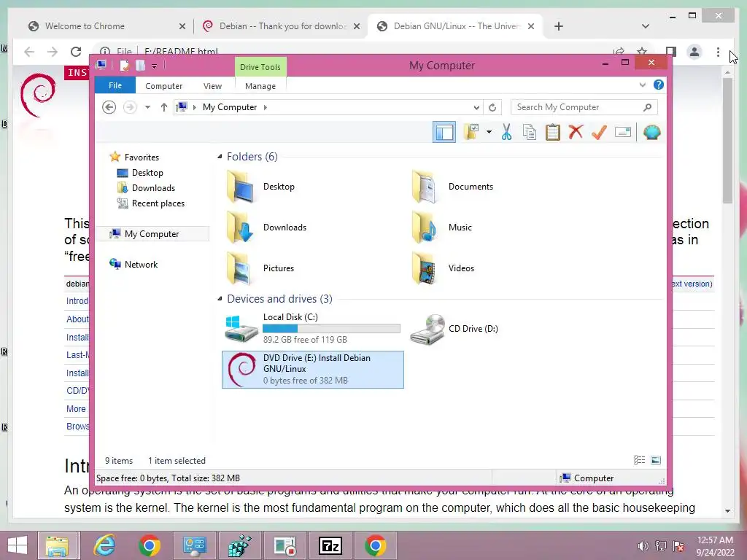This screenshot has width=747, height=560.
Task: Open the File ribbon tab
Action: click(x=115, y=86)
